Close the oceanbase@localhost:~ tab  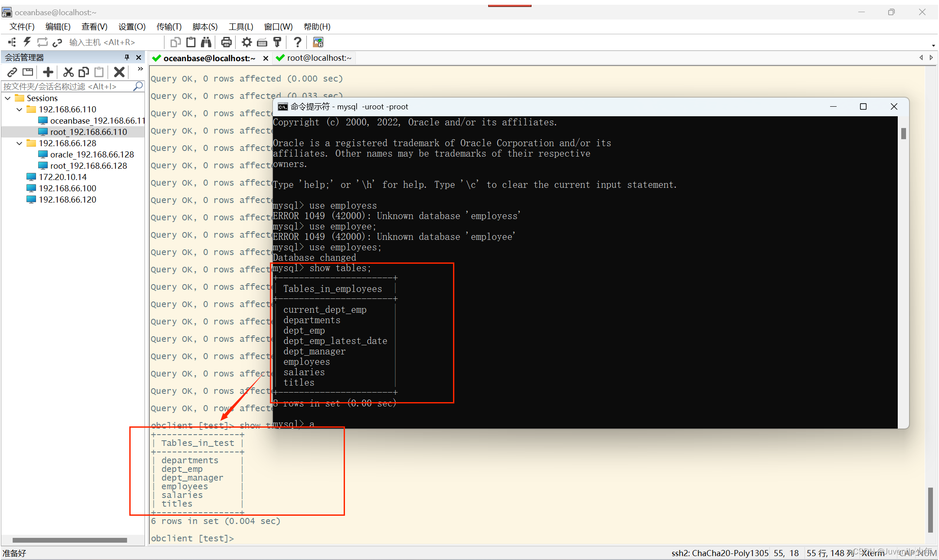266,58
